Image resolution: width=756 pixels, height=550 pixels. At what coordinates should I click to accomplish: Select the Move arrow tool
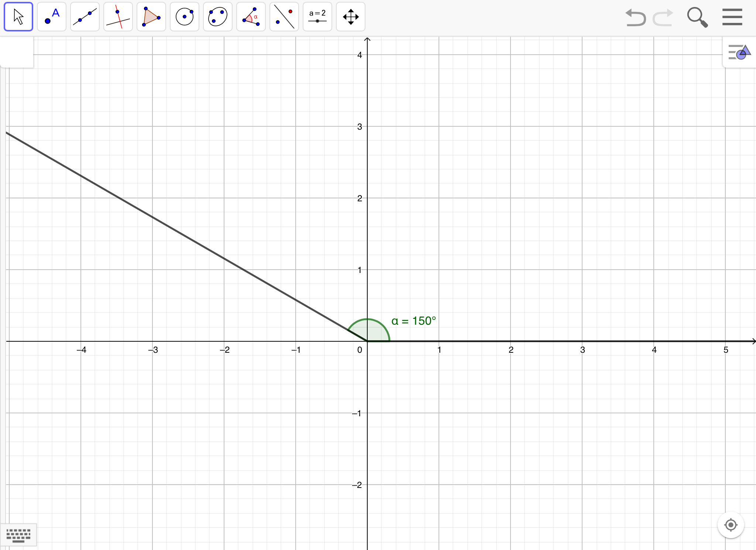(18, 17)
